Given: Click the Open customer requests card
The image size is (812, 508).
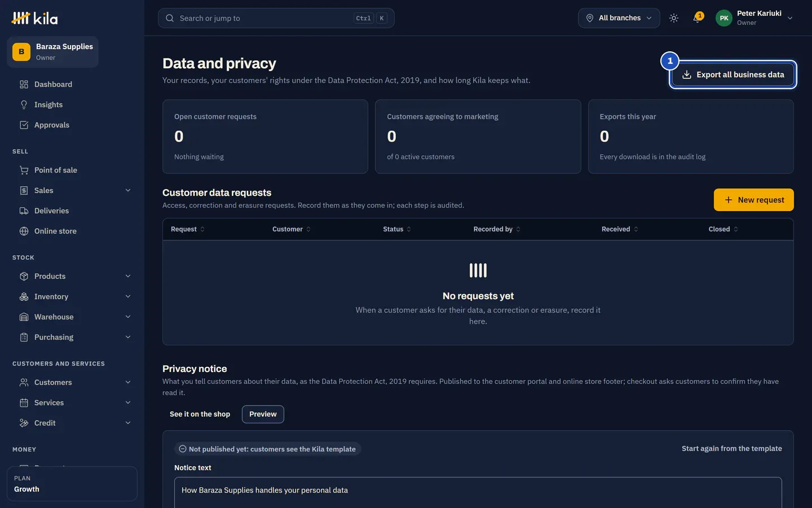Looking at the screenshot, I should [265, 137].
